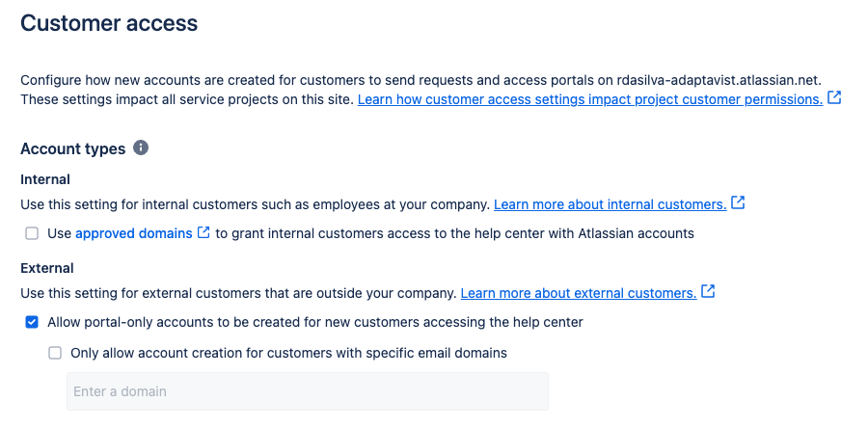Viewport: 868px width, 428px height.
Task: Uncheck Allow portal-only accounts checkbox
Action: [x=32, y=322]
